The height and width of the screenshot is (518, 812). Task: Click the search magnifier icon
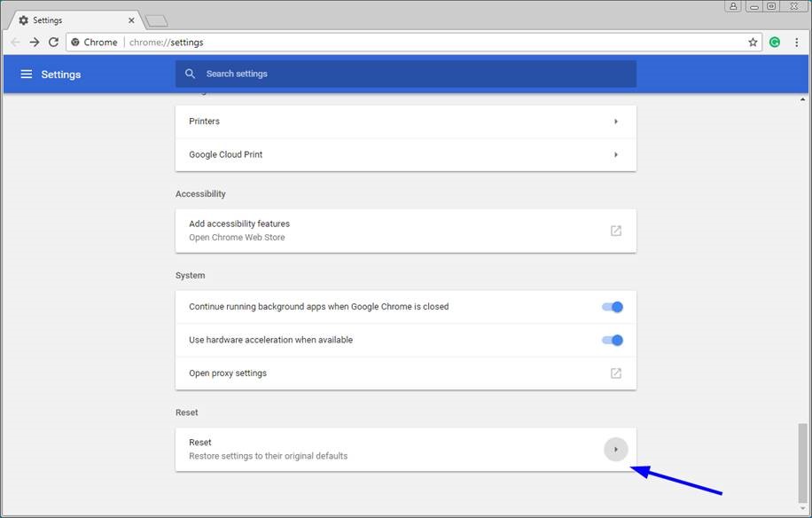[x=190, y=74]
